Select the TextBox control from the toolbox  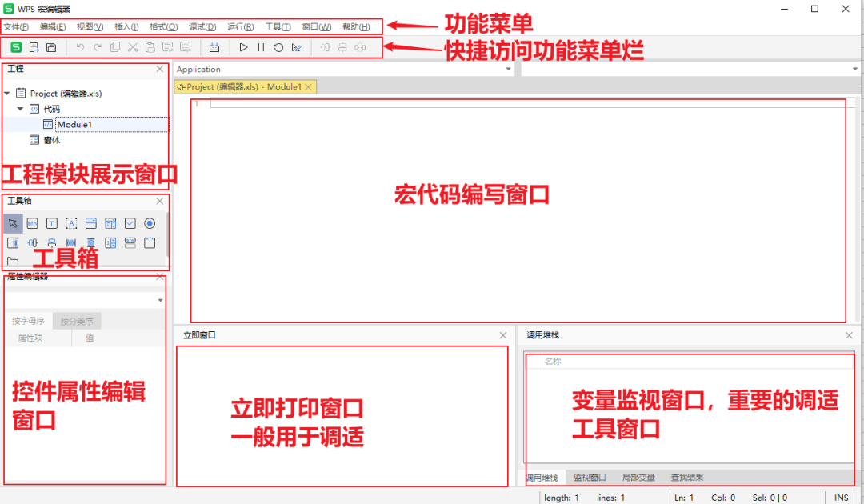pyautogui.click(x=51, y=223)
